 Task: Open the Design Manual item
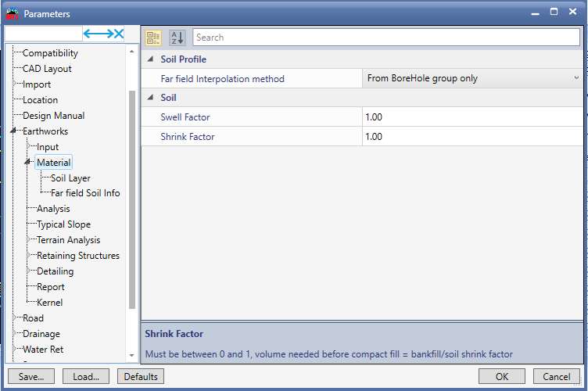tap(54, 116)
